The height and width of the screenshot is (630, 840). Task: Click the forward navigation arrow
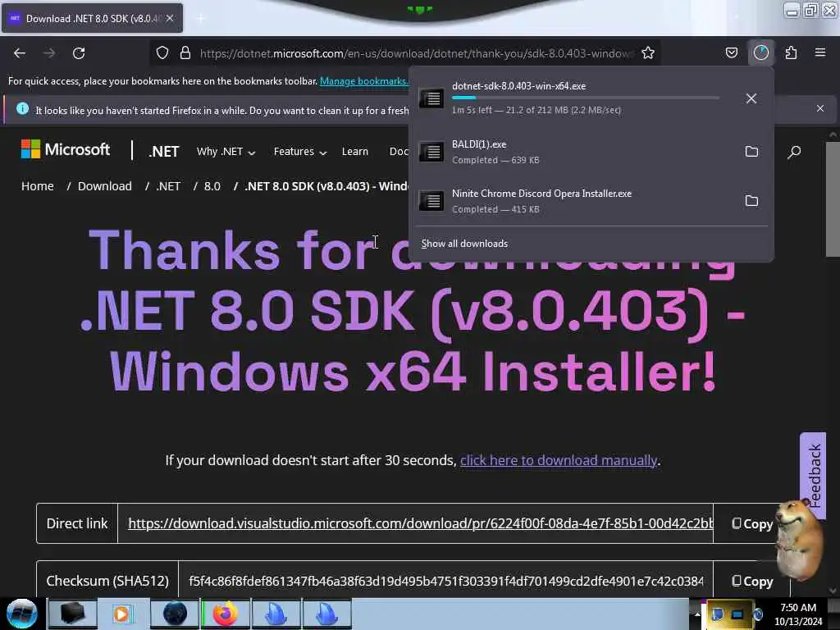49,53
